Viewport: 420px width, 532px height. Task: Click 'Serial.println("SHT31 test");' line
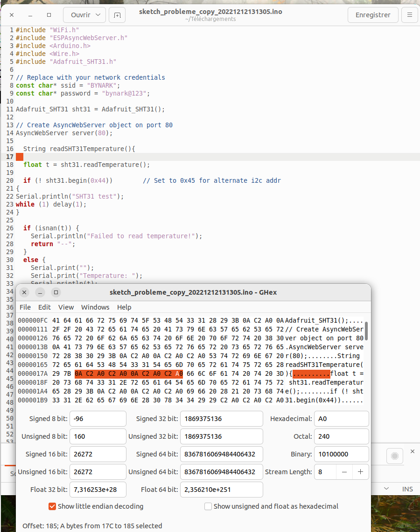(x=70, y=196)
